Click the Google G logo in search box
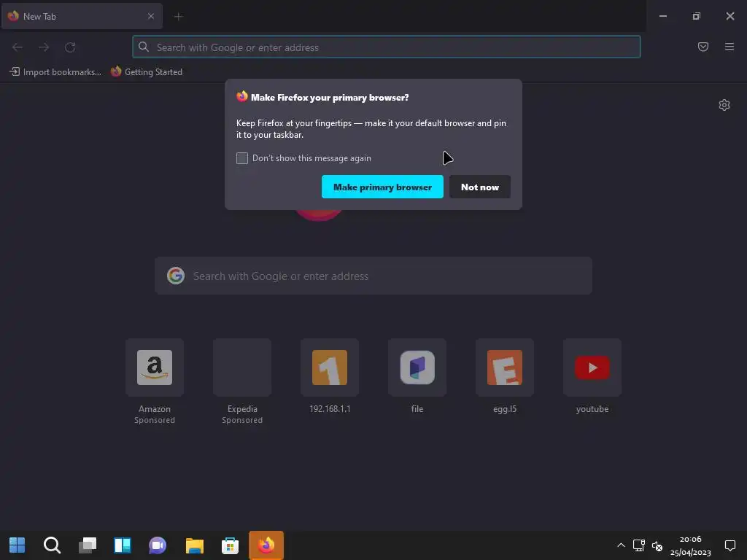747x560 pixels. coord(176,276)
